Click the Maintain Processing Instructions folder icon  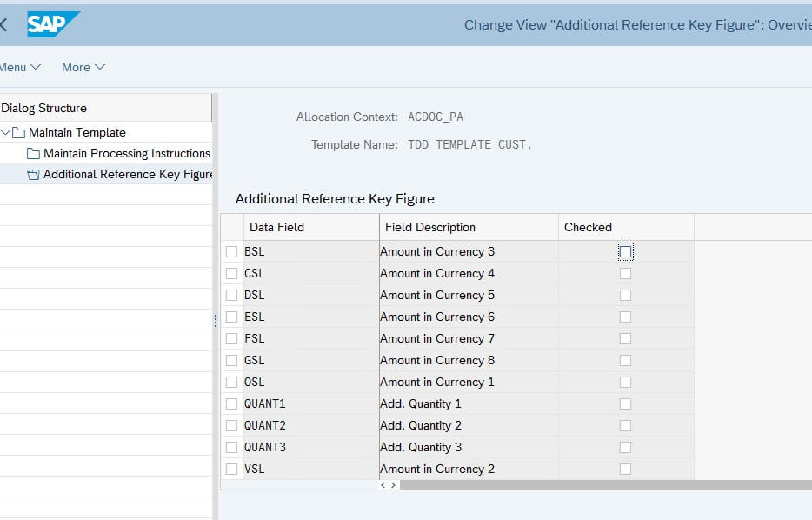(33, 153)
